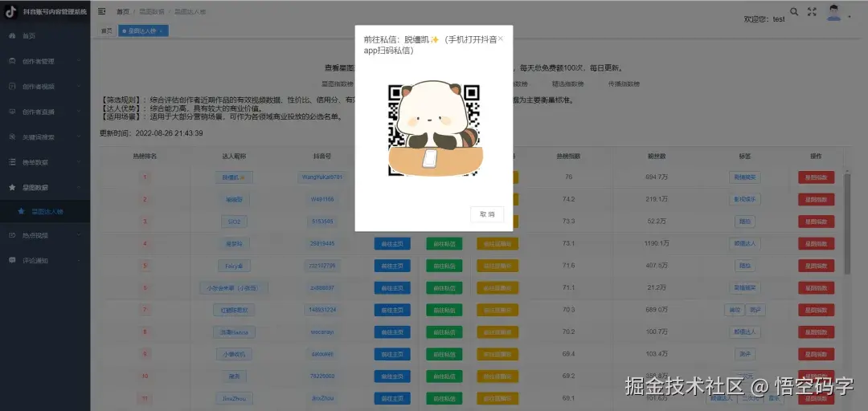Click rank number 10 in the table
Screen dimensions: 868x411
[x=145, y=376]
